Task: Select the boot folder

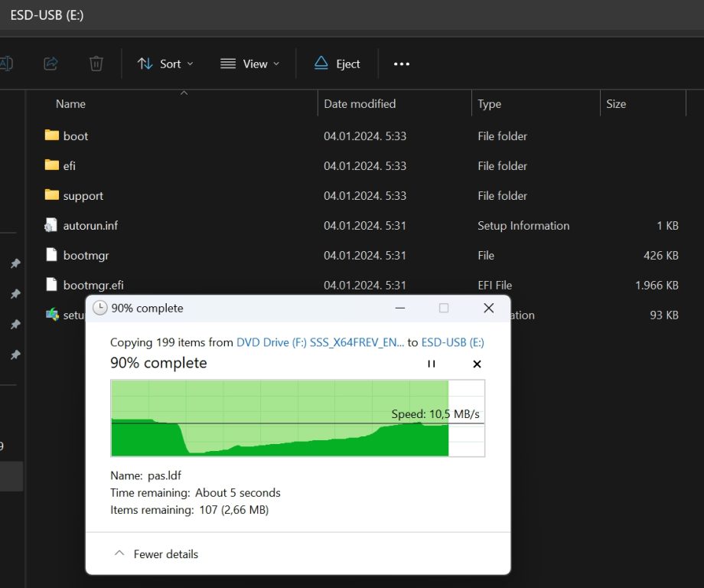Action: pyautogui.click(x=75, y=136)
